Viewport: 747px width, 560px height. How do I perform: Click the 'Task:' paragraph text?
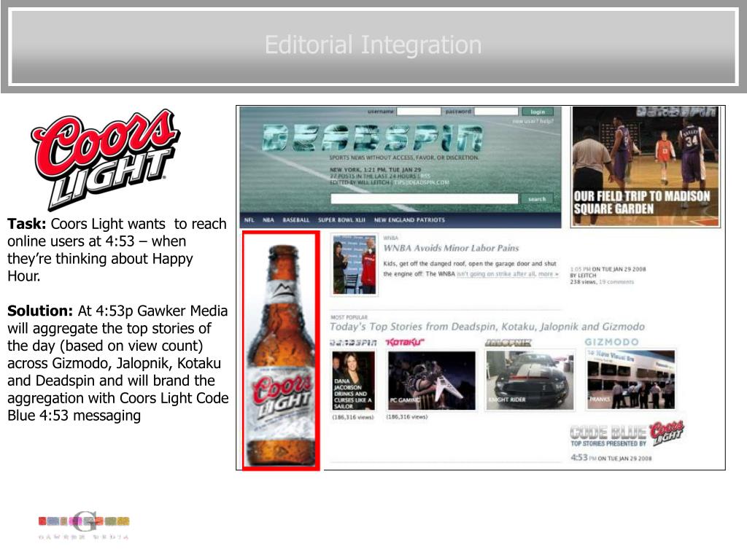tap(117, 249)
